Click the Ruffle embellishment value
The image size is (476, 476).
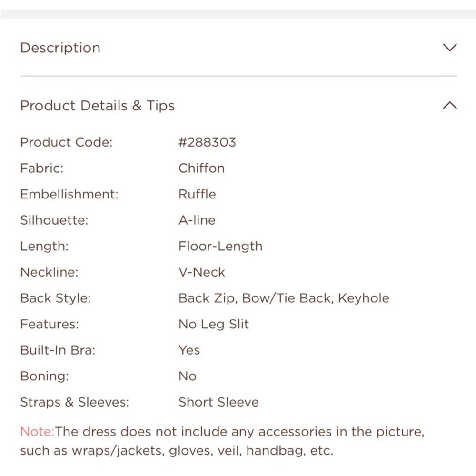tap(197, 194)
